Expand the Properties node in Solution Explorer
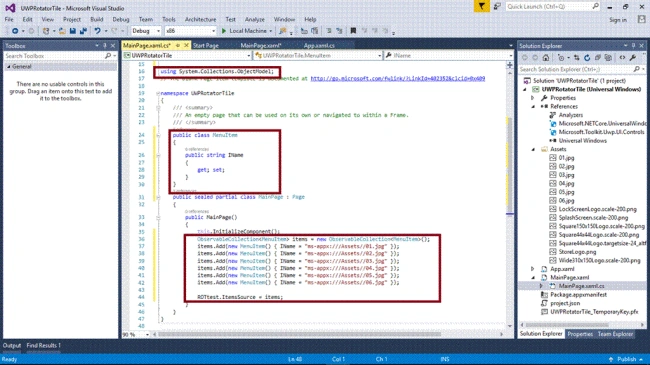Screen dimensions: 650x365 click(x=533, y=98)
